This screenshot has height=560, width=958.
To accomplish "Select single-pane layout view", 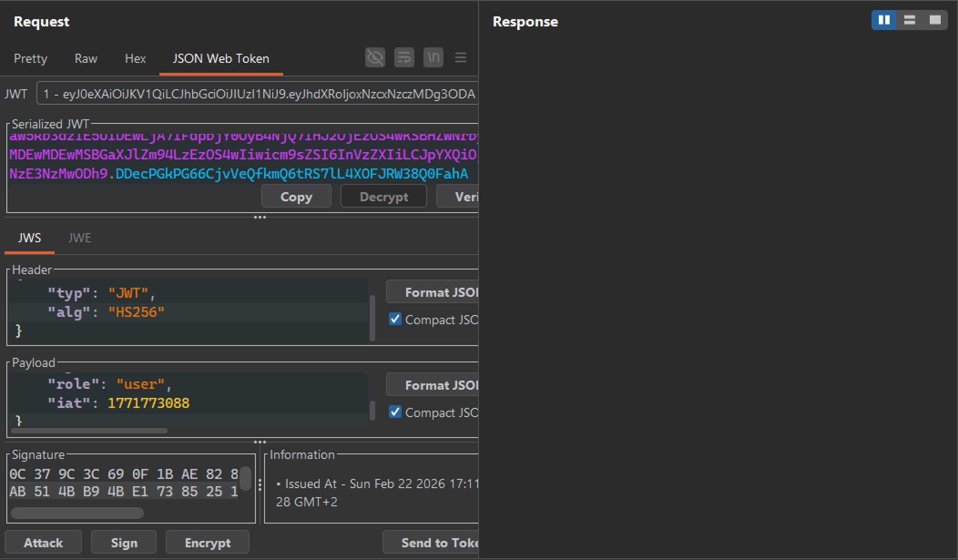I will point(934,20).
